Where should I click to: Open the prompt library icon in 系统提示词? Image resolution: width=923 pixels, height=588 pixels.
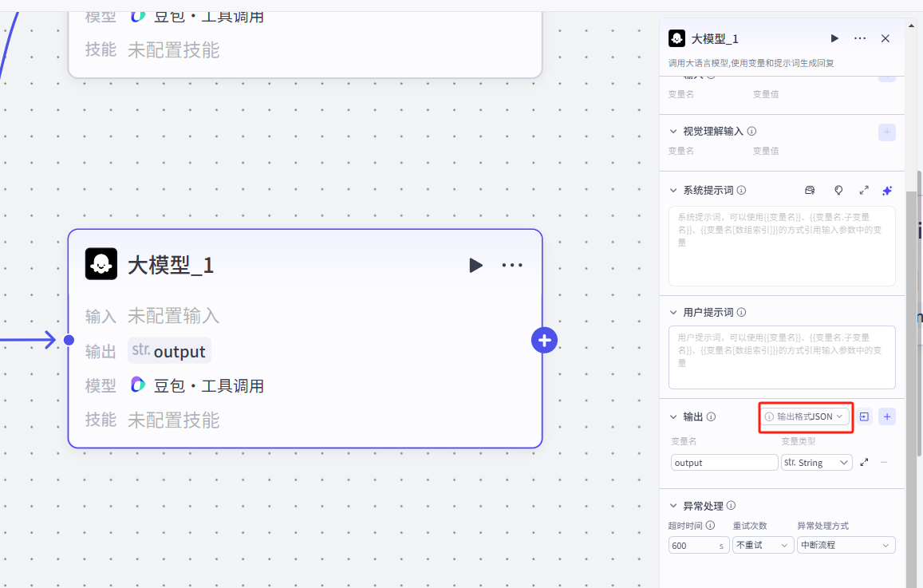point(810,191)
